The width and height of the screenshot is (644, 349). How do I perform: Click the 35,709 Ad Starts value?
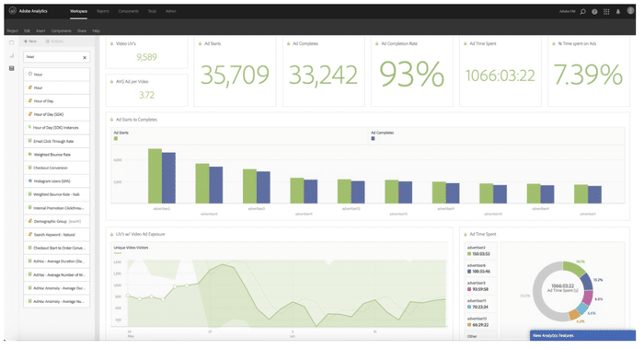[235, 75]
